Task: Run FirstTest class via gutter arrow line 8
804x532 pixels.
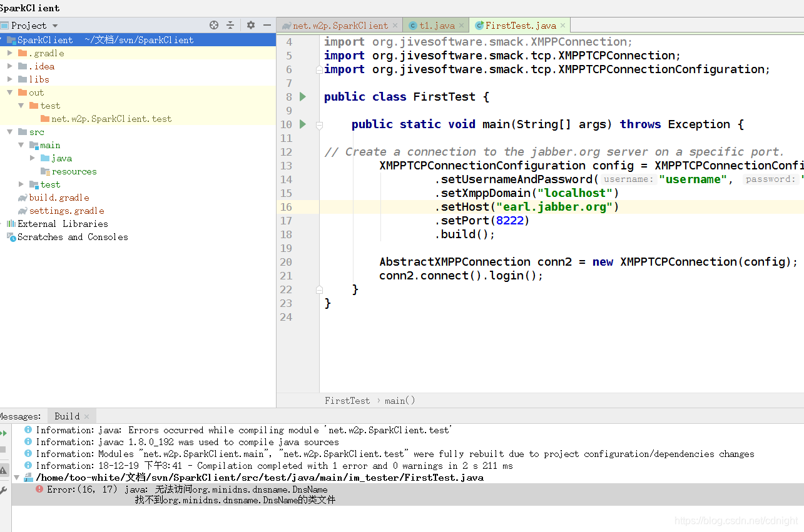Action: click(x=303, y=96)
